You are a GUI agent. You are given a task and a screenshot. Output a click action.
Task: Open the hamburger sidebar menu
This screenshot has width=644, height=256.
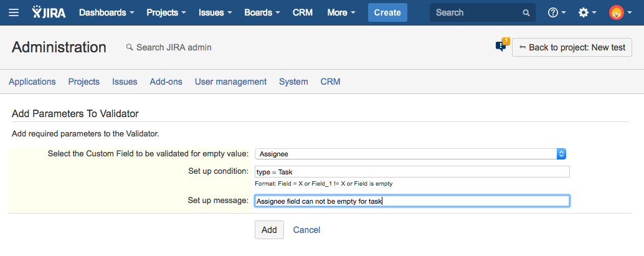pos(14,12)
